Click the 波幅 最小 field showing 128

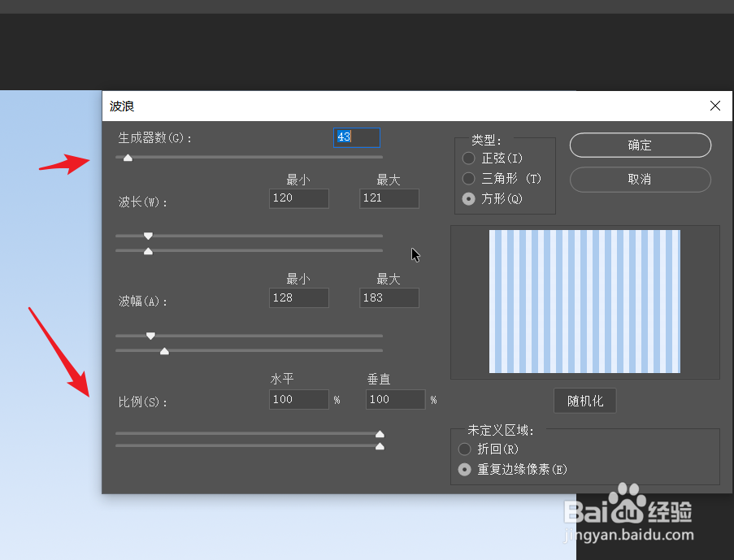pyautogui.click(x=298, y=297)
